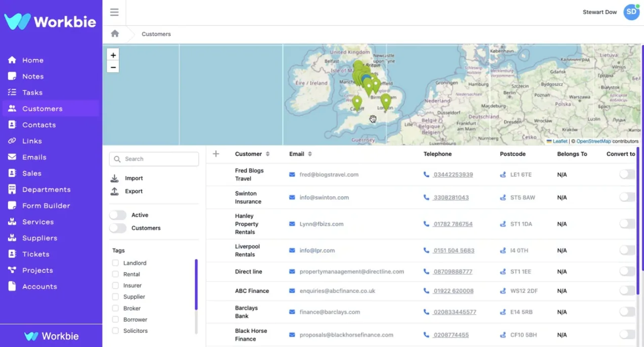Select Swinton Insurance customer name
The image size is (644, 347).
click(248, 197)
